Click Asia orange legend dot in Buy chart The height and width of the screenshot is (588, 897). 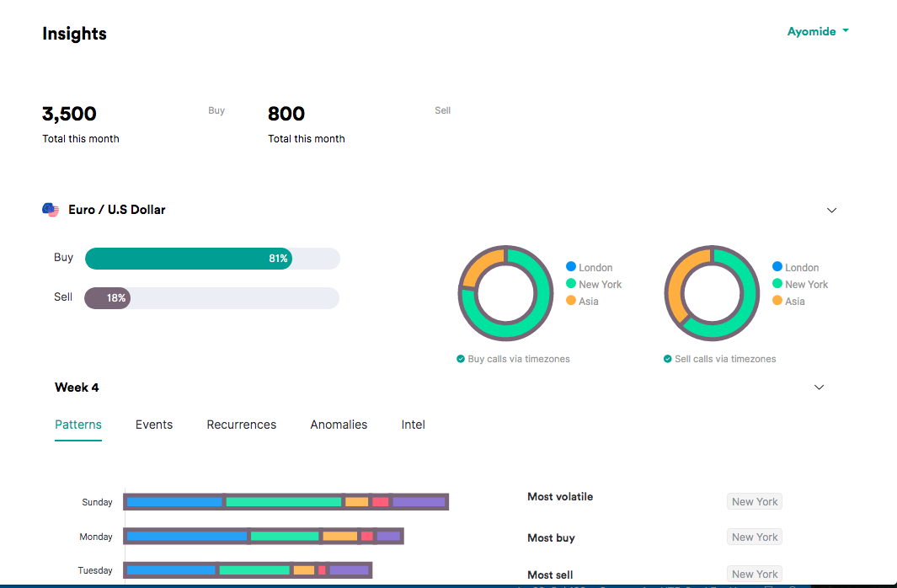(x=571, y=300)
